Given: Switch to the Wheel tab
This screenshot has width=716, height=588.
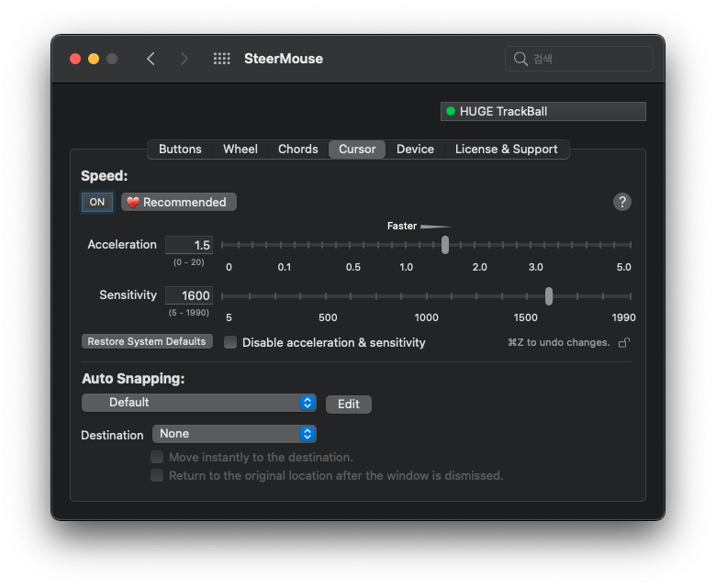Looking at the screenshot, I should (241, 150).
